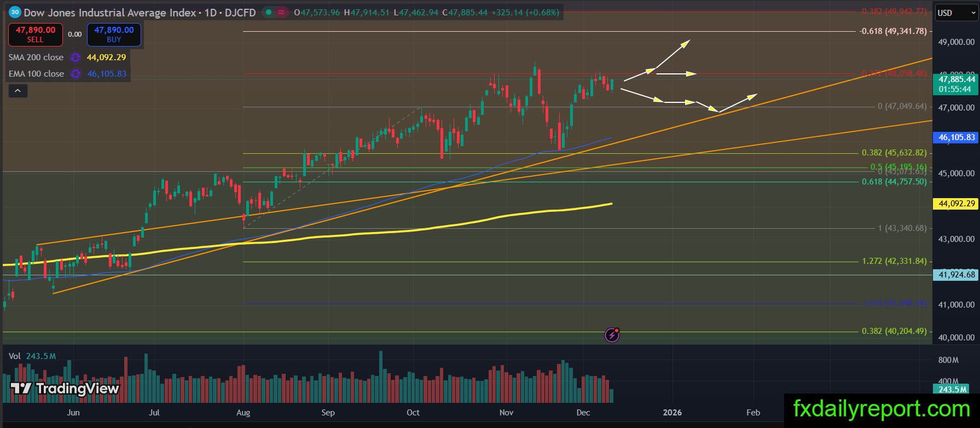This screenshot has width=980, height=428.
Task: Open the USD currency dropdown
Action: click(955, 13)
